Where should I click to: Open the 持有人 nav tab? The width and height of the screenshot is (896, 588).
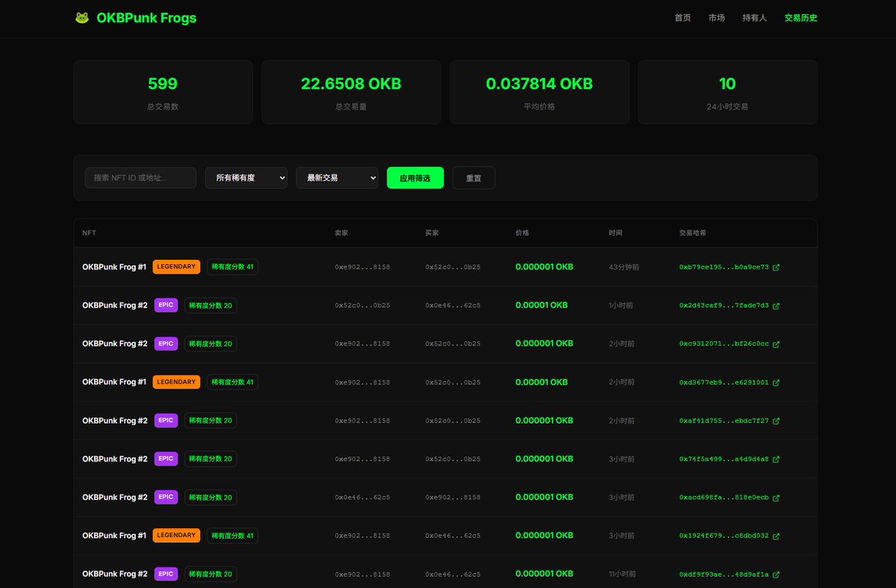point(754,18)
